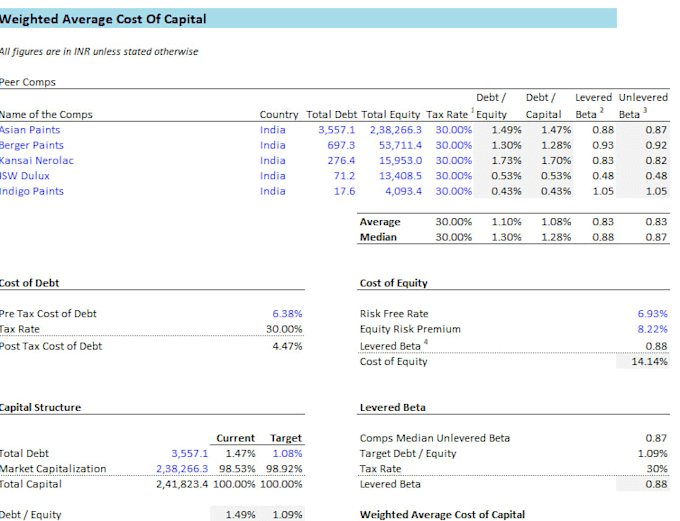Click the 'Current' column header
The height and width of the screenshot is (521, 680).
pyautogui.click(x=235, y=438)
